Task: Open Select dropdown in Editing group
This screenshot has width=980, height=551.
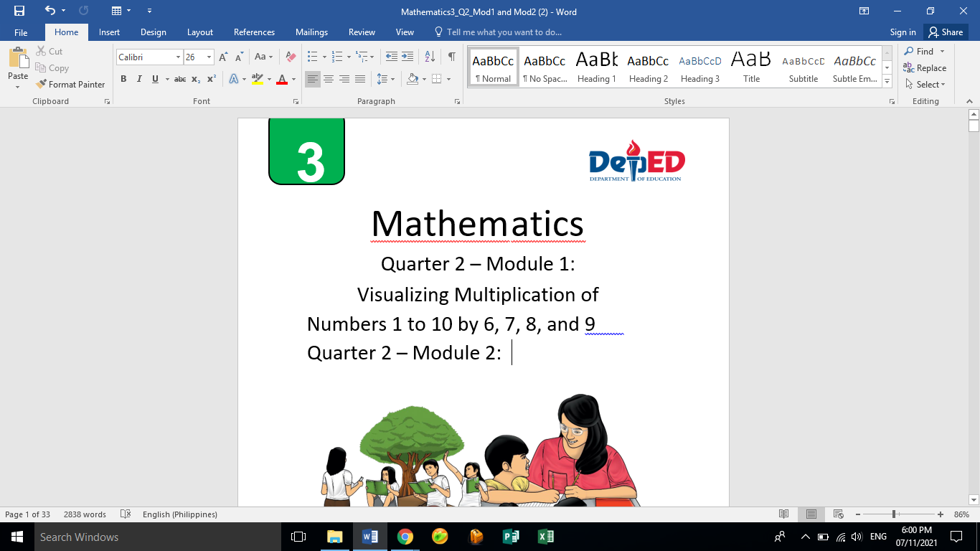Action: pos(925,84)
